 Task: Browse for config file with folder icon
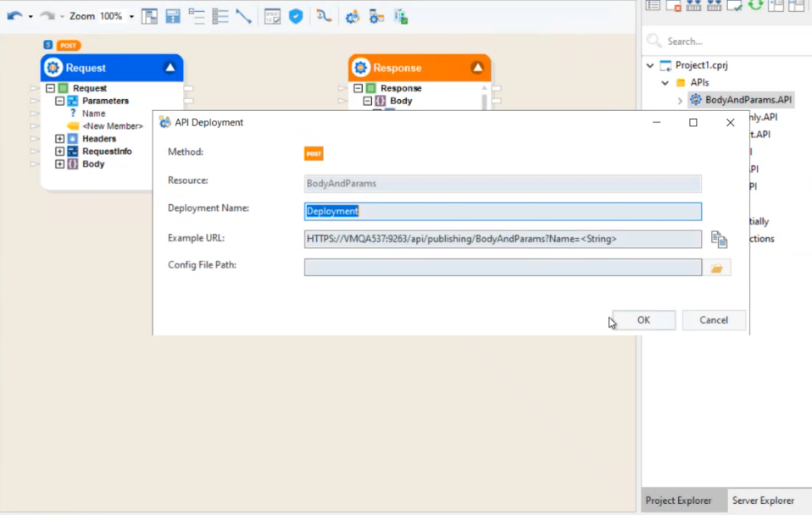click(717, 269)
